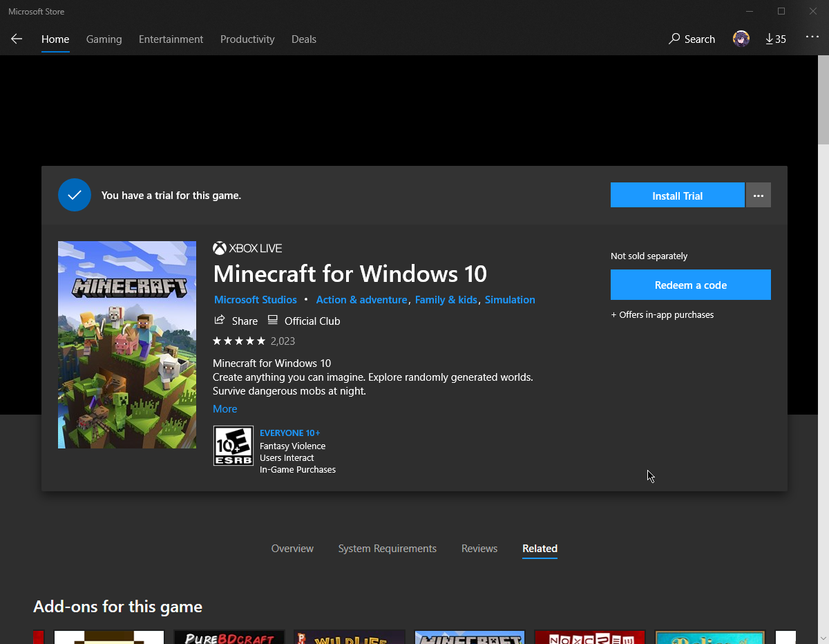Expand description with the More link
The width and height of the screenshot is (829, 644).
[225, 409]
